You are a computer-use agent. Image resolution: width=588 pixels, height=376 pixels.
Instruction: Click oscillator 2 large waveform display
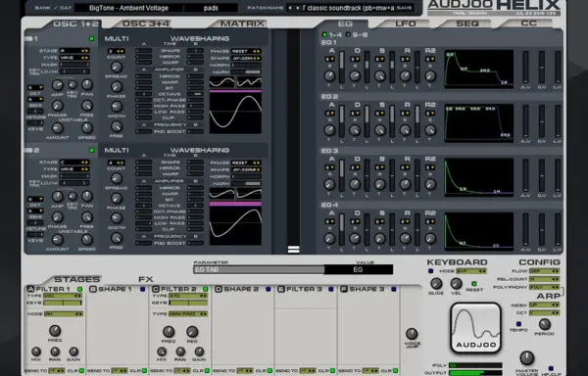point(235,225)
